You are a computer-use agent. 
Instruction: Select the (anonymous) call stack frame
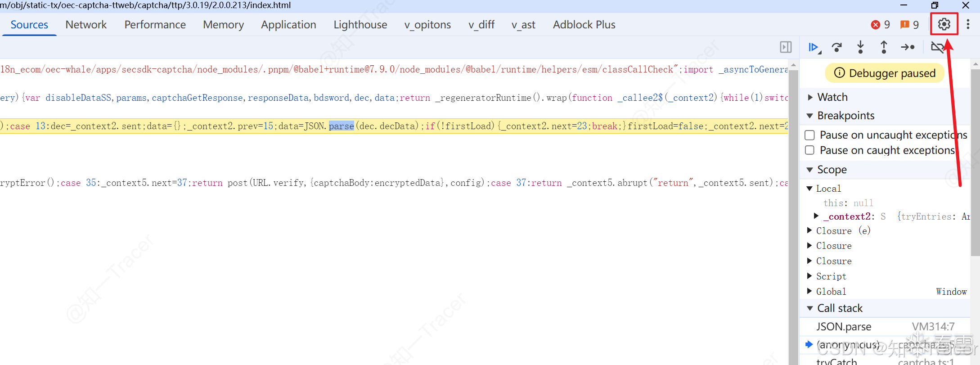coord(885,345)
